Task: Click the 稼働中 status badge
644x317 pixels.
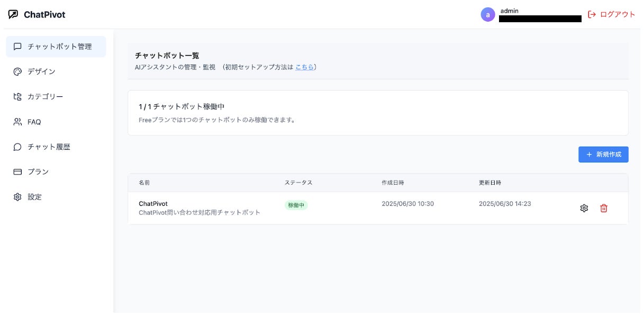Action: pos(296,205)
